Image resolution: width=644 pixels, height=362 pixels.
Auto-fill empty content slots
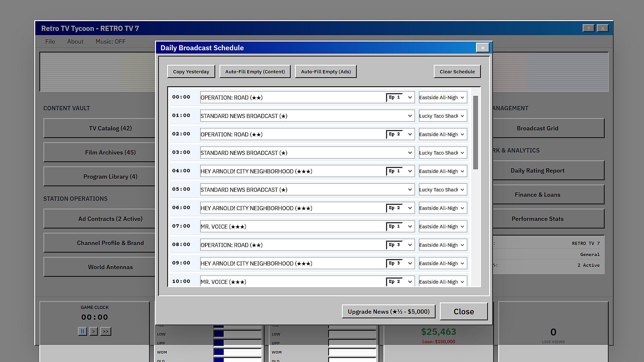pos(255,72)
